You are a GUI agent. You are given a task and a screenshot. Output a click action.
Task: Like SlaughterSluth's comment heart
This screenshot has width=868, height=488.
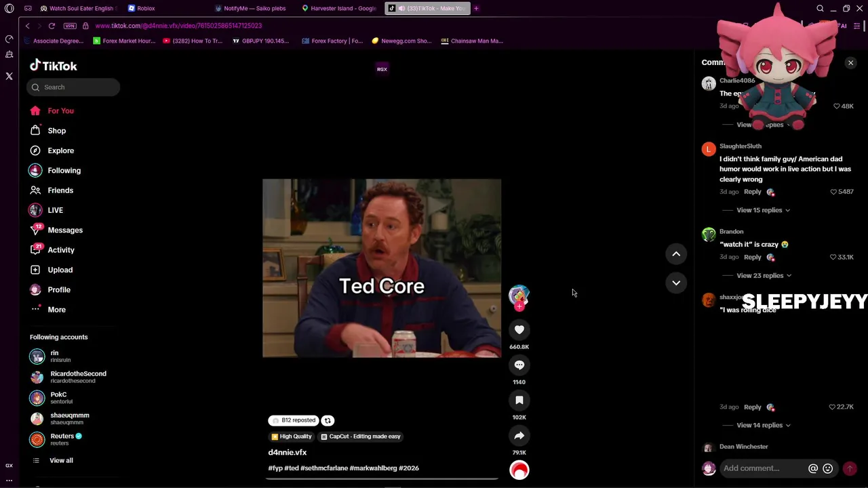(x=833, y=192)
